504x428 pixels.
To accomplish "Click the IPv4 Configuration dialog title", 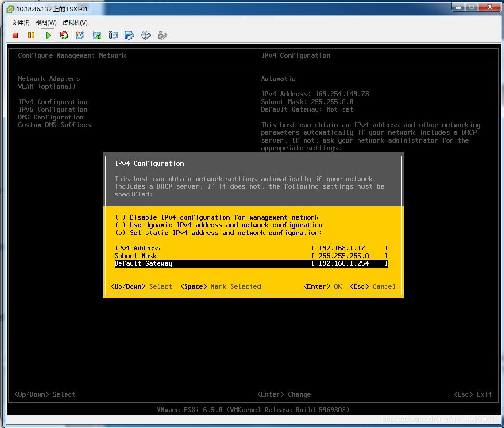I will click(149, 163).
